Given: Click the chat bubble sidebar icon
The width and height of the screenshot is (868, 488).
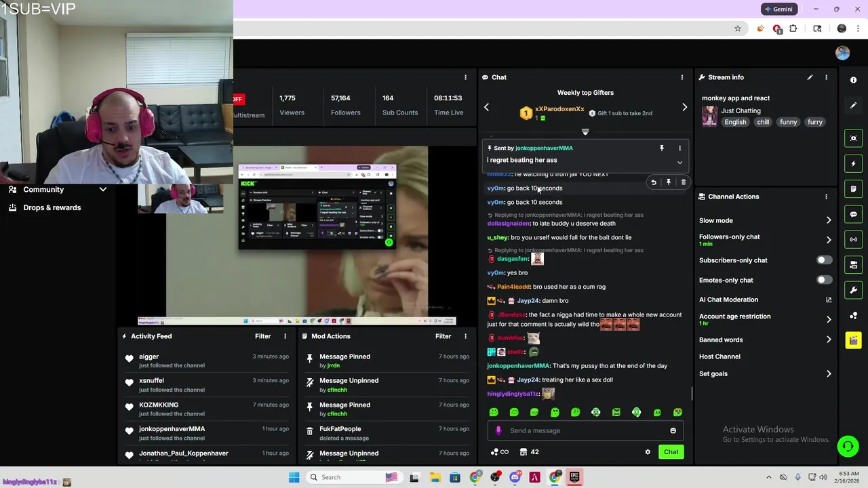Looking at the screenshot, I should click(853, 214).
